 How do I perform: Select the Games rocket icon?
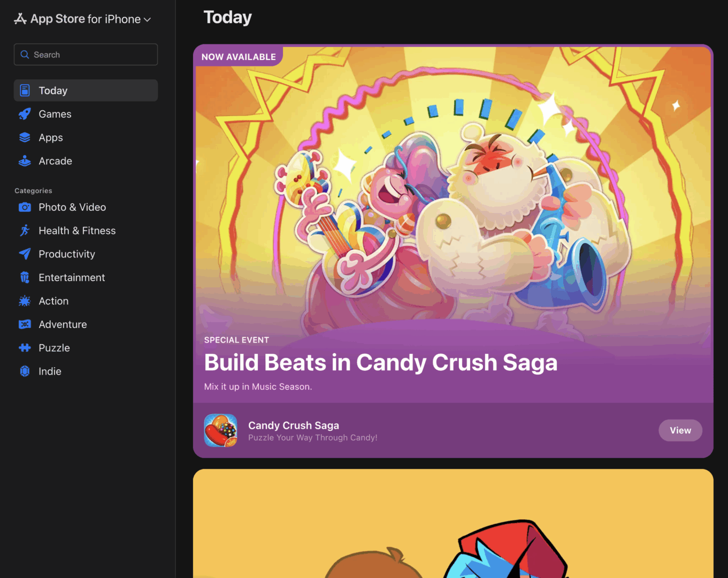[x=25, y=113]
